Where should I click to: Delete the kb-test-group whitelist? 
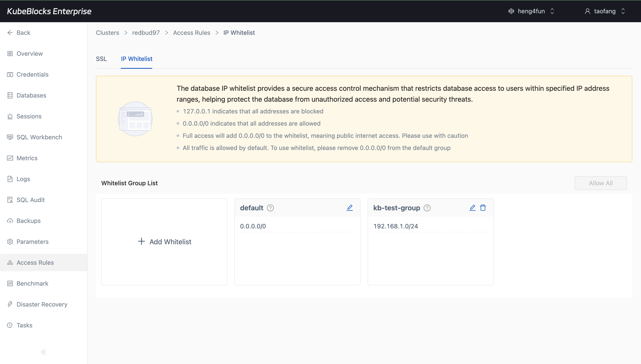coord(483,207)
